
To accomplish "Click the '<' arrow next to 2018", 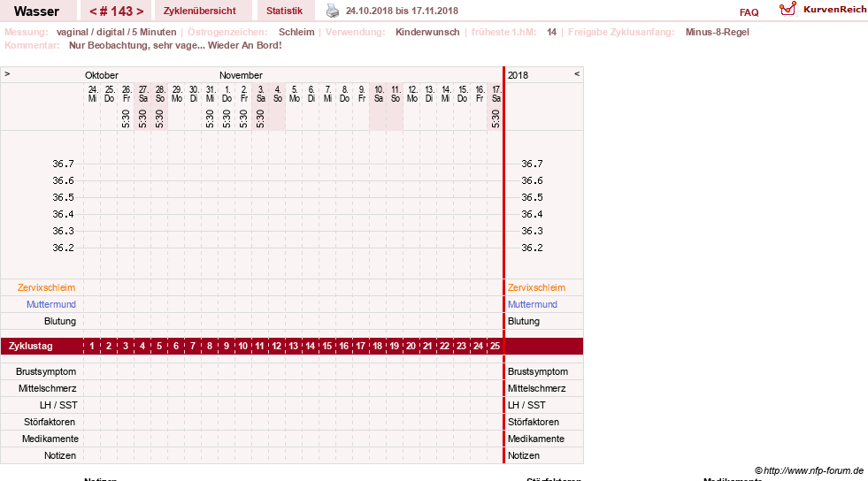I will [577, 73].
